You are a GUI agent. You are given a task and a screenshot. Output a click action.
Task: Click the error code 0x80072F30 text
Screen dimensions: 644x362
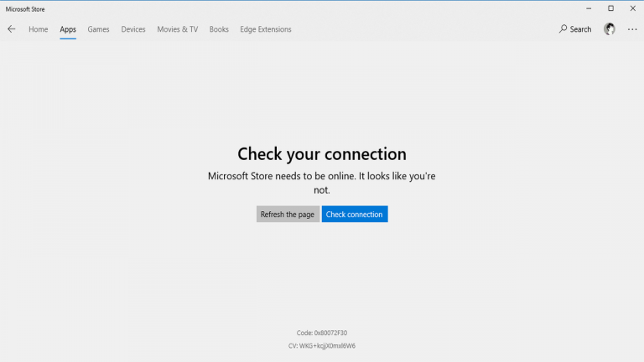tap(322, 333)
